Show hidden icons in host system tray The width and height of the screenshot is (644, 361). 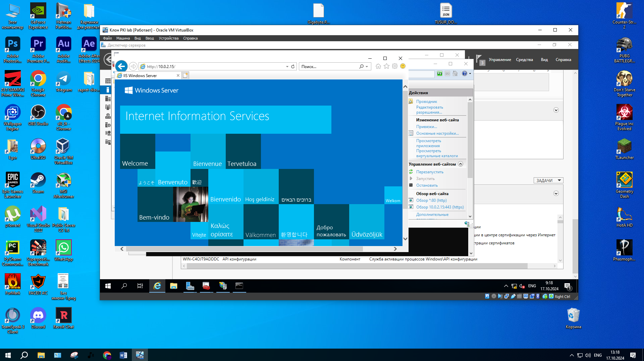point(572,355)
